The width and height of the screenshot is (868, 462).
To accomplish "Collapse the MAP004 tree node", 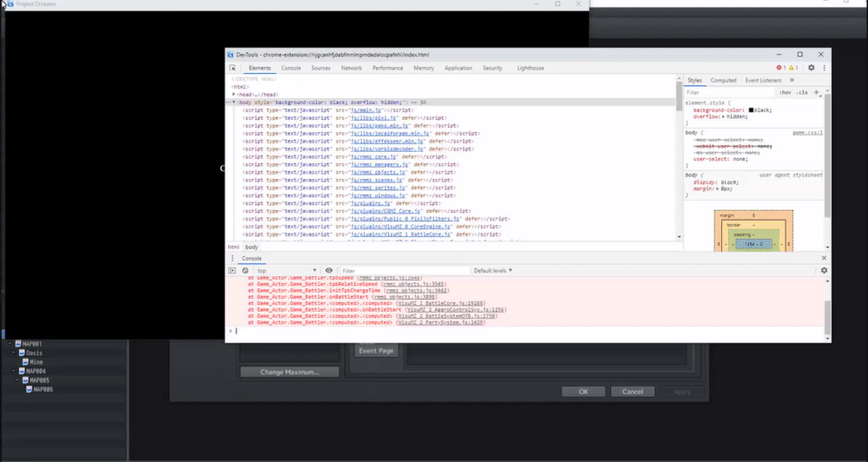I will 14,371.
